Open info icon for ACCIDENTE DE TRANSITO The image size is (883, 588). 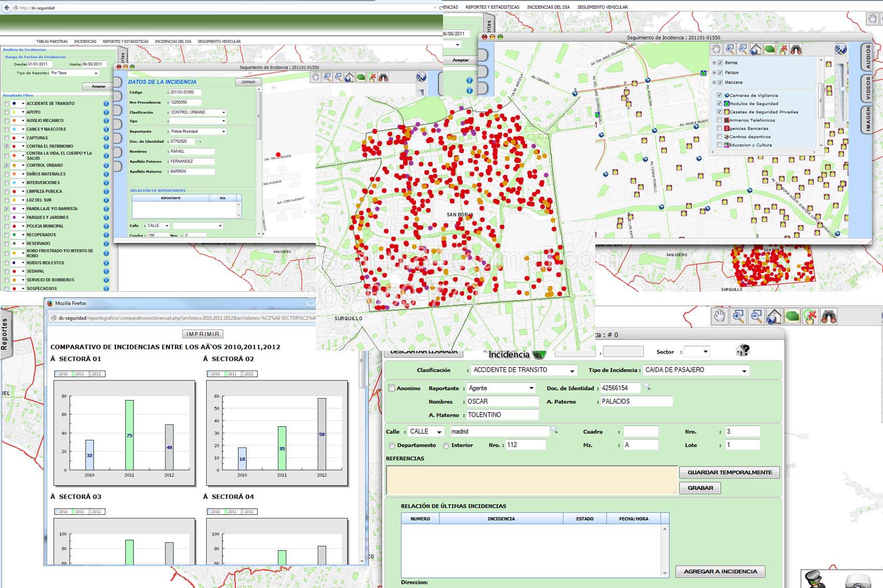tap(106, 104)
